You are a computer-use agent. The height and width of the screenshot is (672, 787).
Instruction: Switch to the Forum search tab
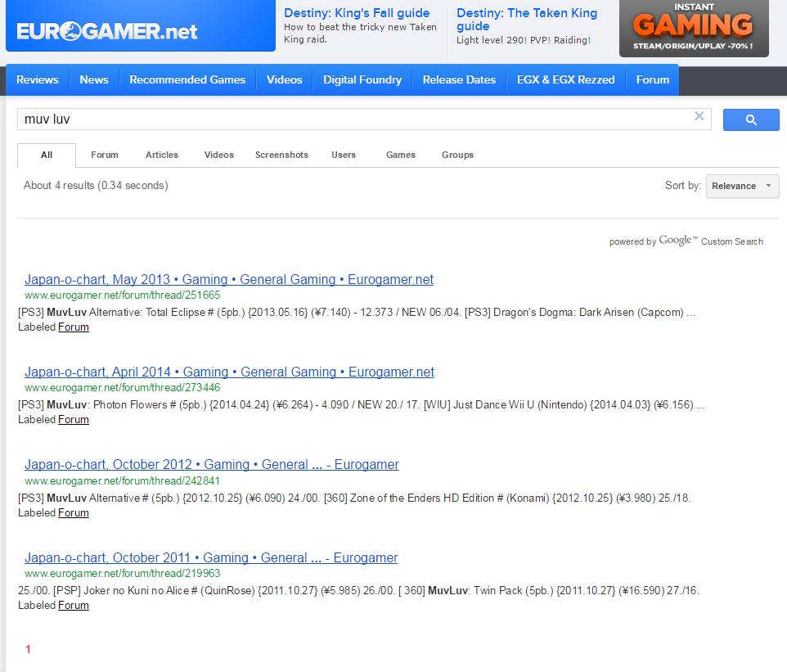pos(104,155)
